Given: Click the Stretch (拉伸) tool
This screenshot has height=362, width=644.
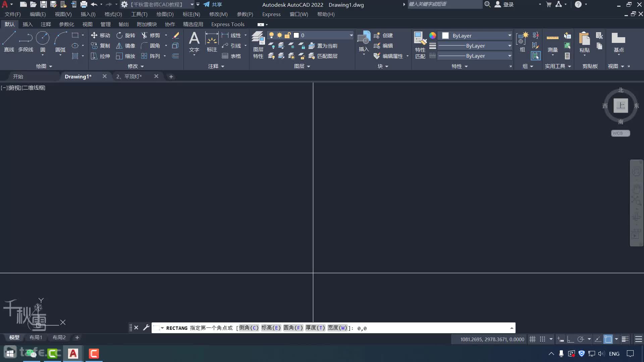Looking at the screenshot, I should pyautogui.click(x=100, y=56).
